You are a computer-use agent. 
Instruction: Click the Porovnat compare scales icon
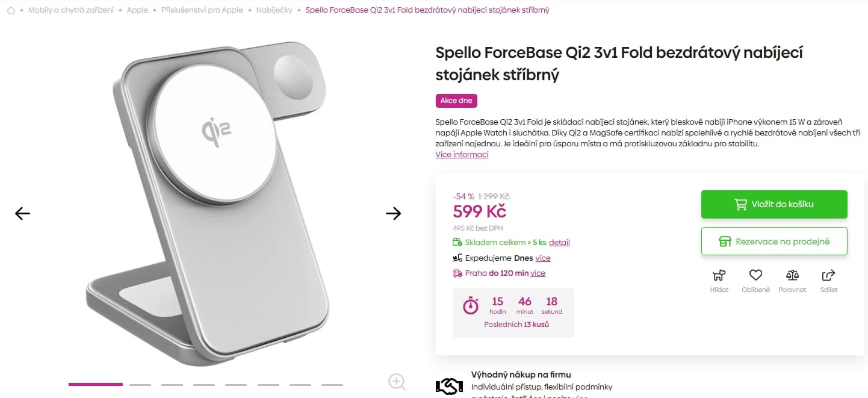(x=792, y=276)
